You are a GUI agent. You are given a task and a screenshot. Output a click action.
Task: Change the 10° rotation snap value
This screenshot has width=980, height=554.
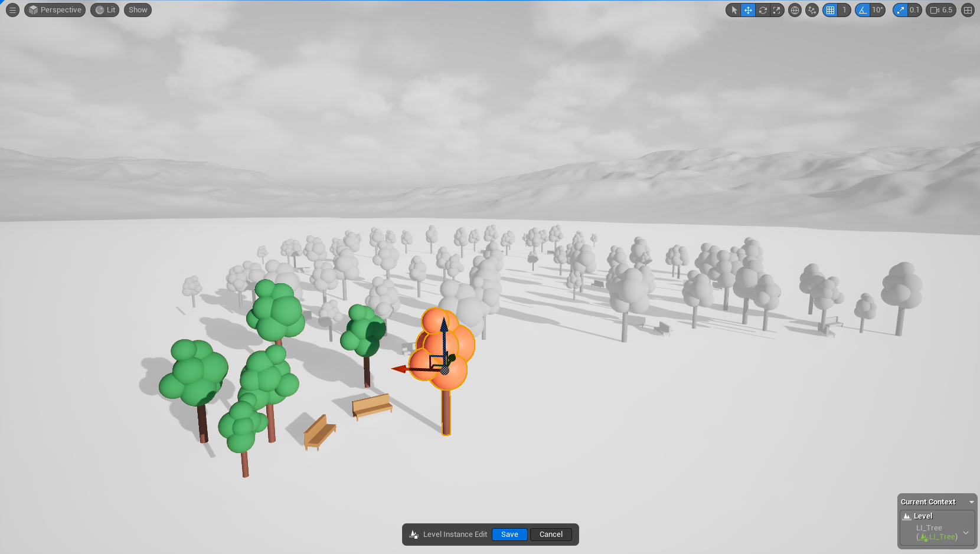878,10
